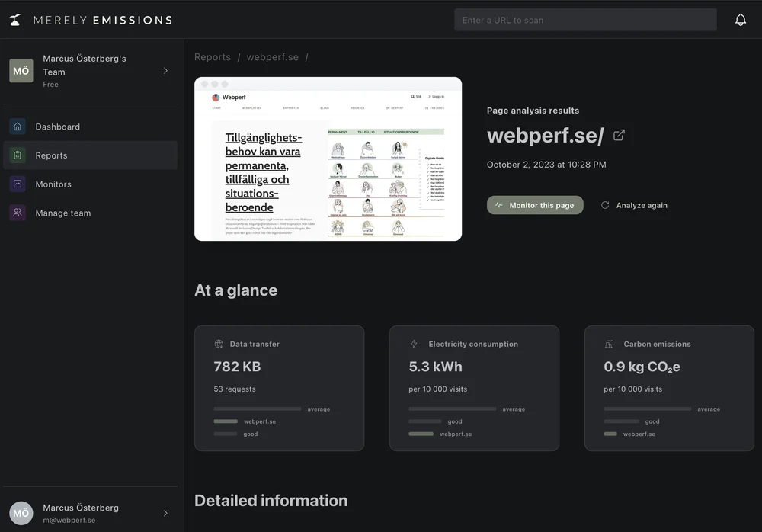The height and width of the screenshot is (532, 762).
Task: Open Manage team from the sidebar menu
Action: [63, 213]
